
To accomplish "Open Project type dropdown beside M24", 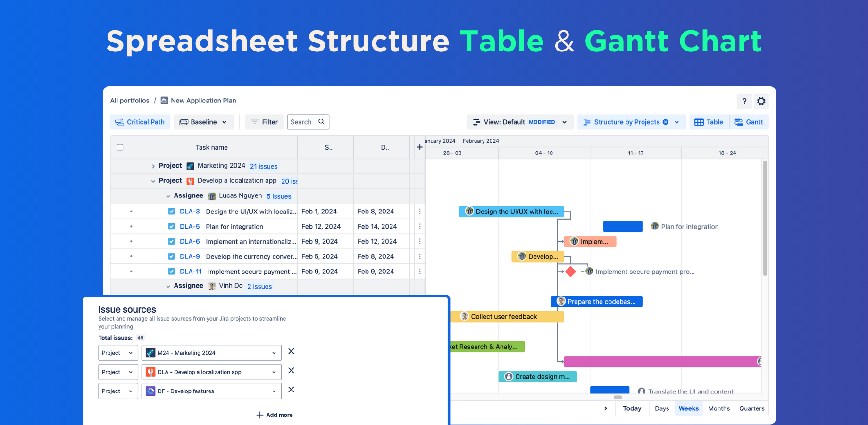I will (118, 353).
